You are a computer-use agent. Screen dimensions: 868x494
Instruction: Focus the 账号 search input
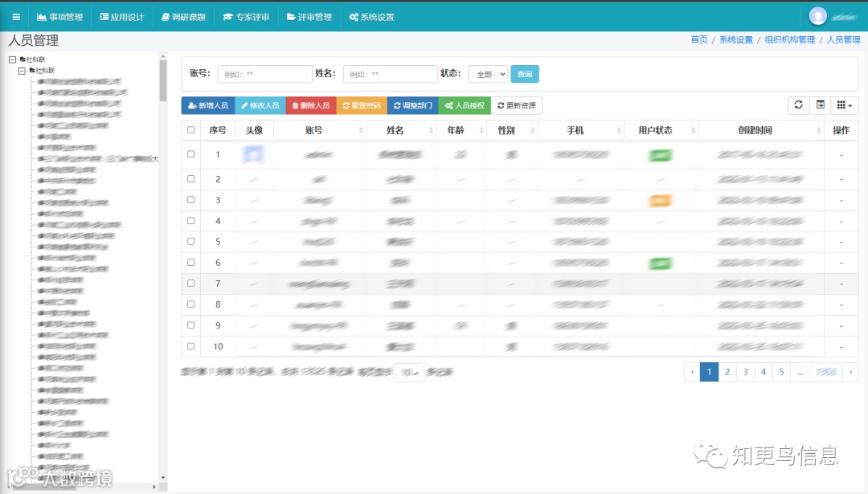click(264, 74)
